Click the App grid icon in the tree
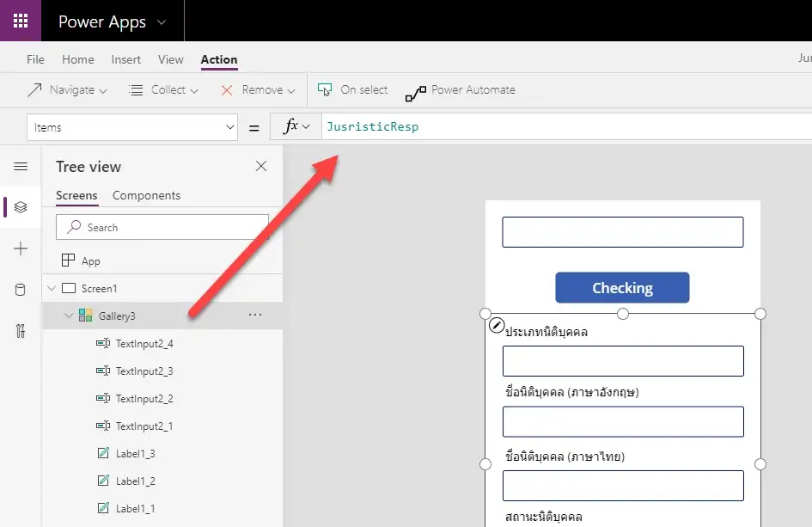The height and width of the screenshot is (527, 812). coord(68,260)
